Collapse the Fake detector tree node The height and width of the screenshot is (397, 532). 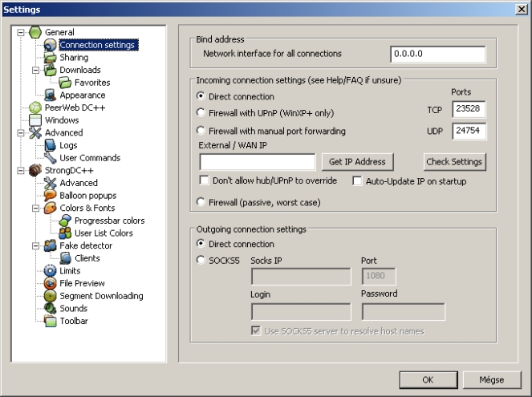coord(35,246)
